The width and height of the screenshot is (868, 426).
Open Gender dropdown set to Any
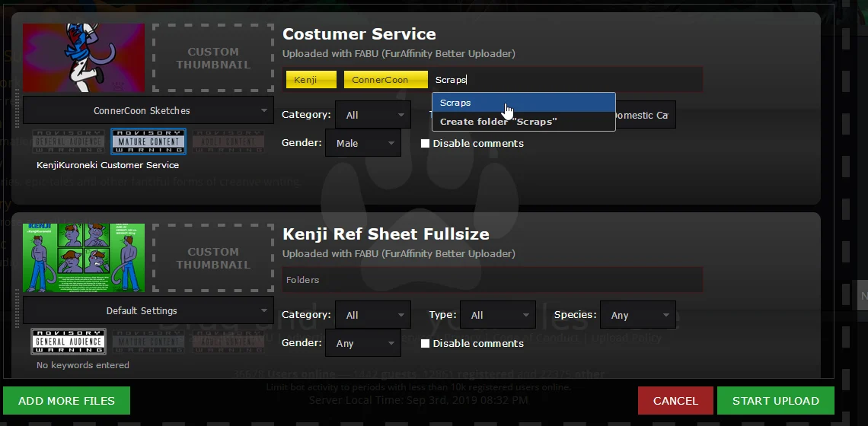pyautogui.click(x=363, y=344)
